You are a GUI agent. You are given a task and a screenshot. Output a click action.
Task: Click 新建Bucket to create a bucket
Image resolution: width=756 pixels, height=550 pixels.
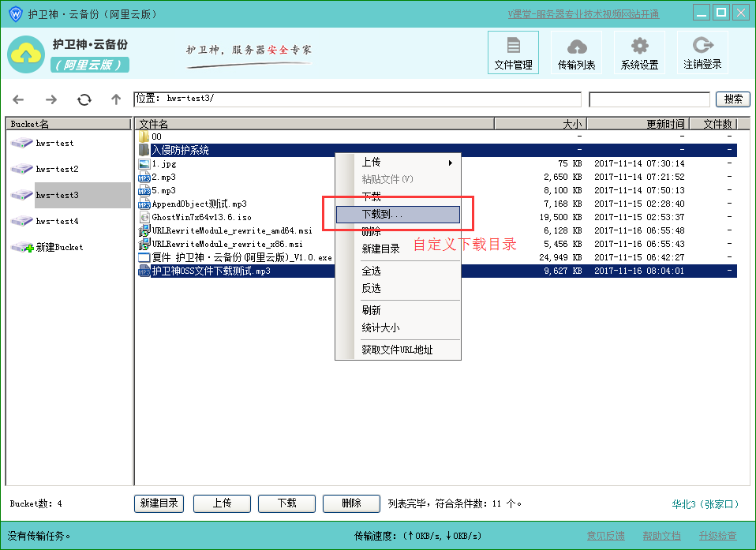[x=58, y=248]
